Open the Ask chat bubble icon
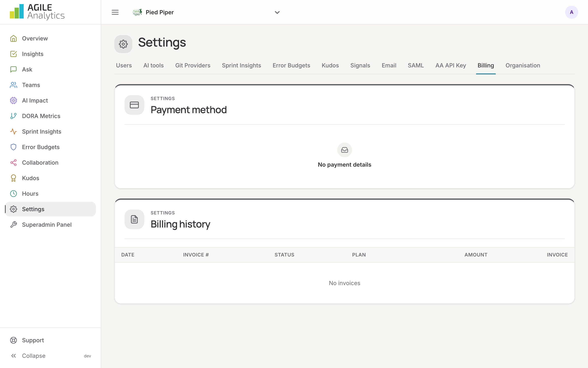The image size is (588, 368). tap(13, 69)
